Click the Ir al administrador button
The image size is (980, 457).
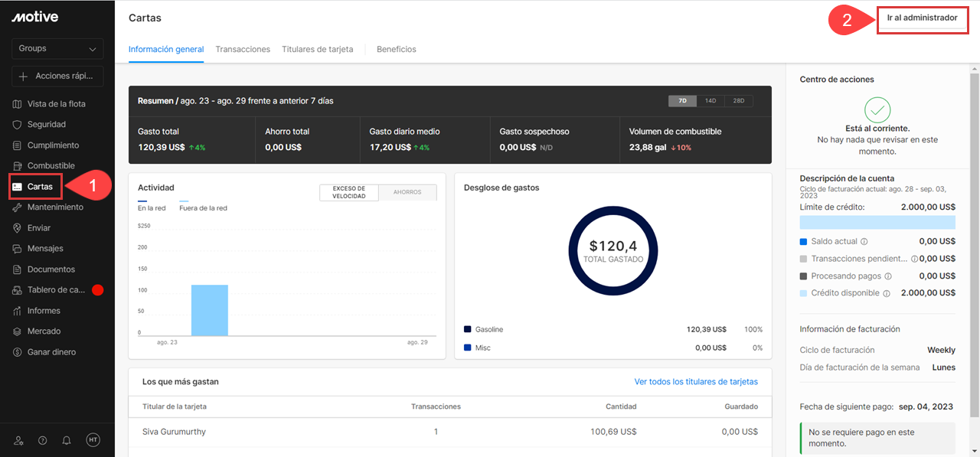(922, 18)
